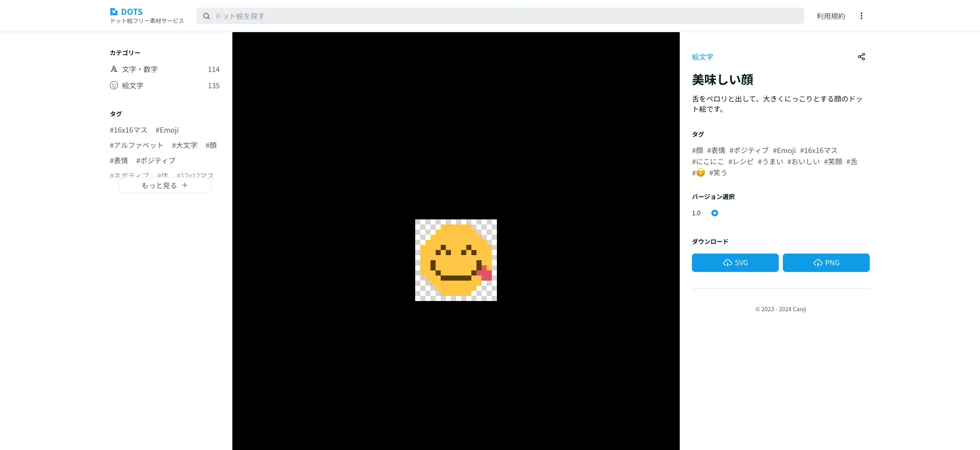Viewport: 980px width, 450px height.
Task: Click the ドット絵フリー素材サービス tagline
Action: click(x=147, y=21)
